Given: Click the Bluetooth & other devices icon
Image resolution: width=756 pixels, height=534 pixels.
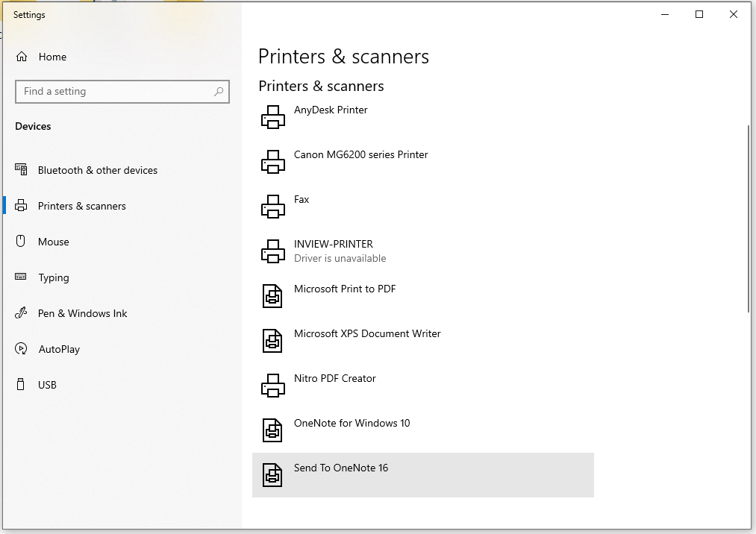Looking at the screenshot, I should tap(21, 169).
